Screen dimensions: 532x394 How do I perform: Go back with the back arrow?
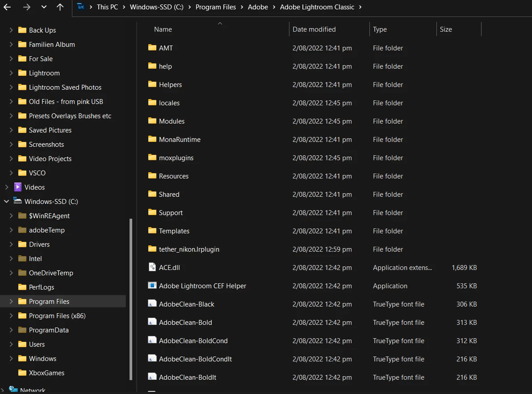(7, 7)
